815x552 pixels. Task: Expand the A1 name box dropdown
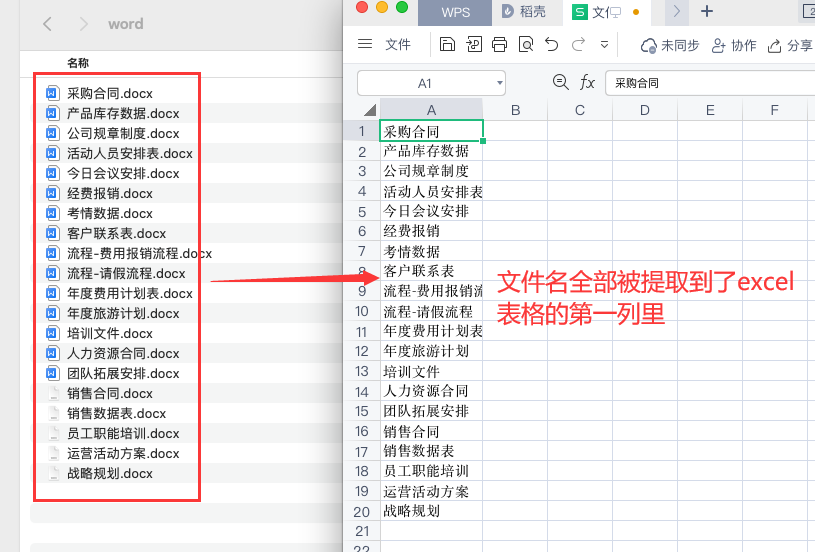click(x=499, y=83)
